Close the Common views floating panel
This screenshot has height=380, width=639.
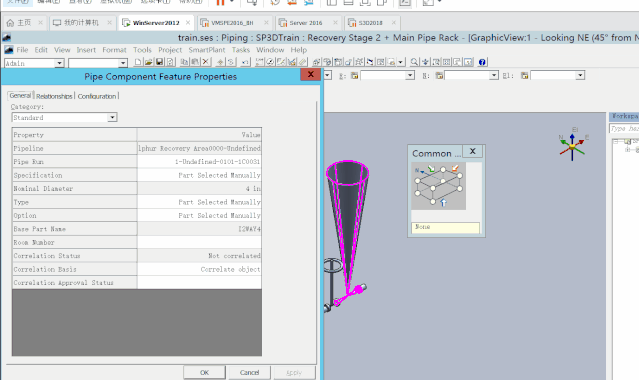(x=472, y=151)
